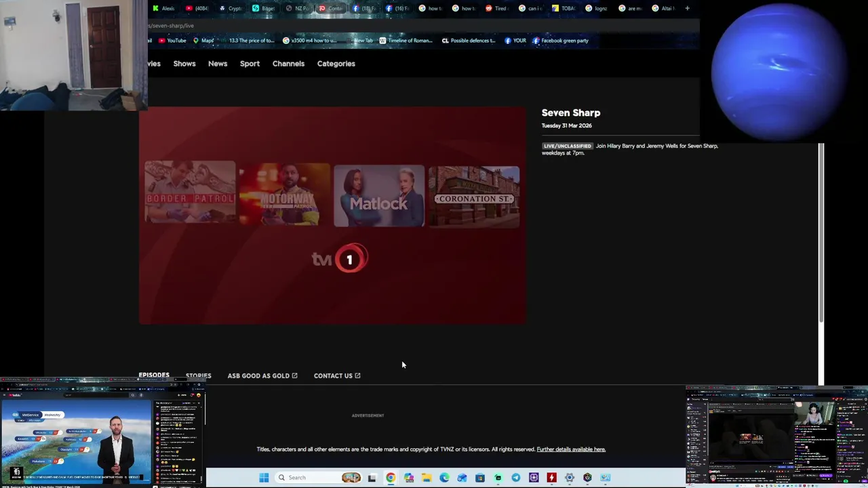Image resolution: width=868 pixels, height=488 pixels.
Task: Switch to the Reddit Tired tab
Action: pos(497,8)
